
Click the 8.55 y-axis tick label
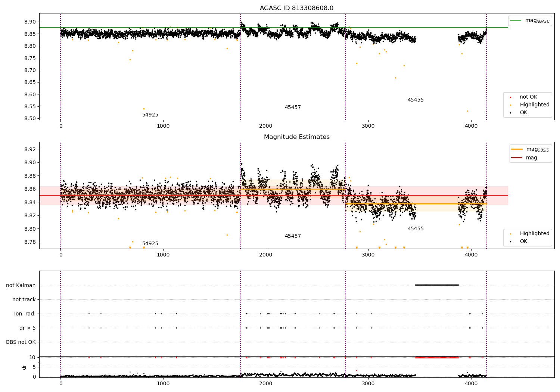point(30,107)
